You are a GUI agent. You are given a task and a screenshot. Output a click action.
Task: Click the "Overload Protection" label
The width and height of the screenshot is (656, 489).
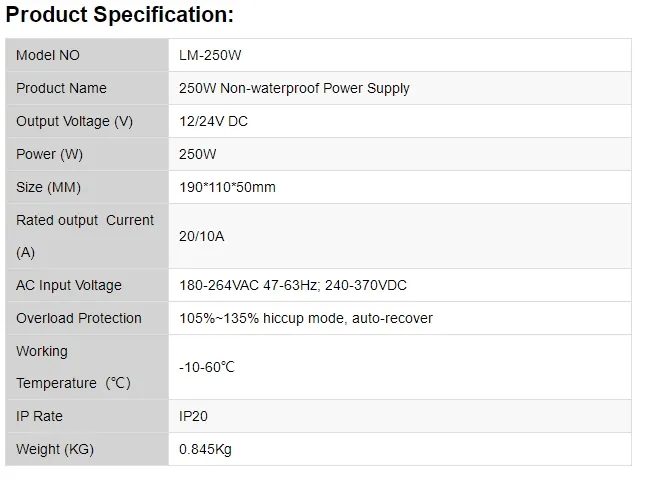pos(79,318)
